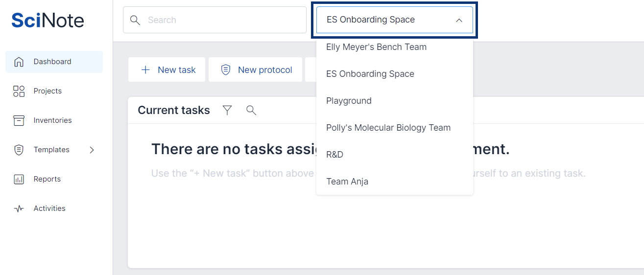Select Elly Meyer's Bench Team
644x275 pixels.
(376, 47)
